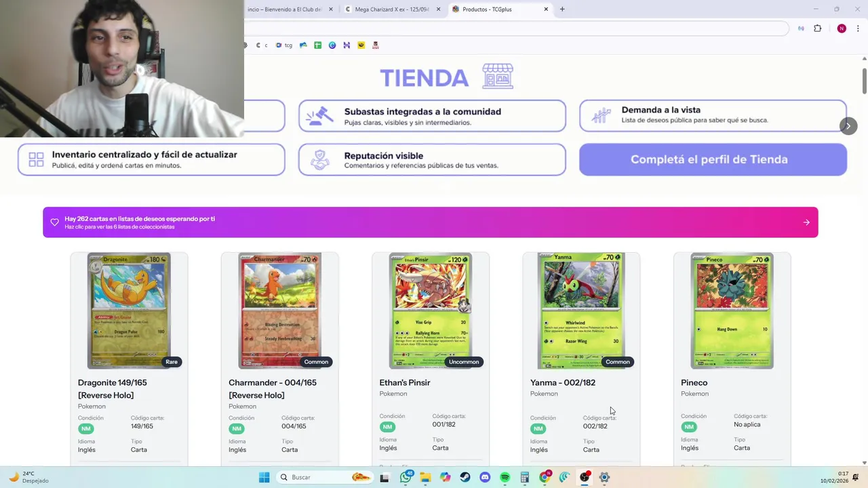The image size is (868, 488).
Task: Click the NM condition badge on Yanma
Action: click(x=538, y=428)
